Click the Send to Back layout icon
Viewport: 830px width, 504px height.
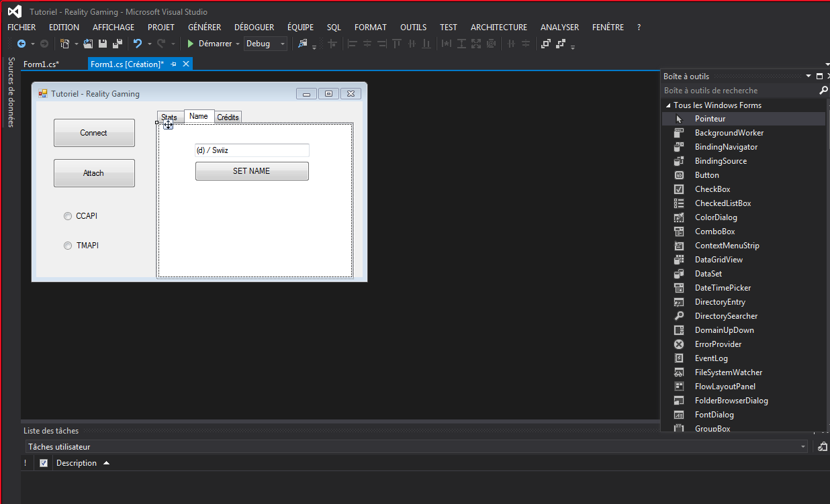tap(561, 44)
